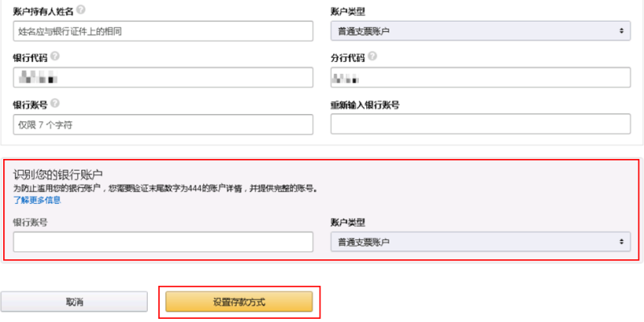The image size is (644, 322).
Task: Select the 分行代码 text field
Action: point(480,78)
